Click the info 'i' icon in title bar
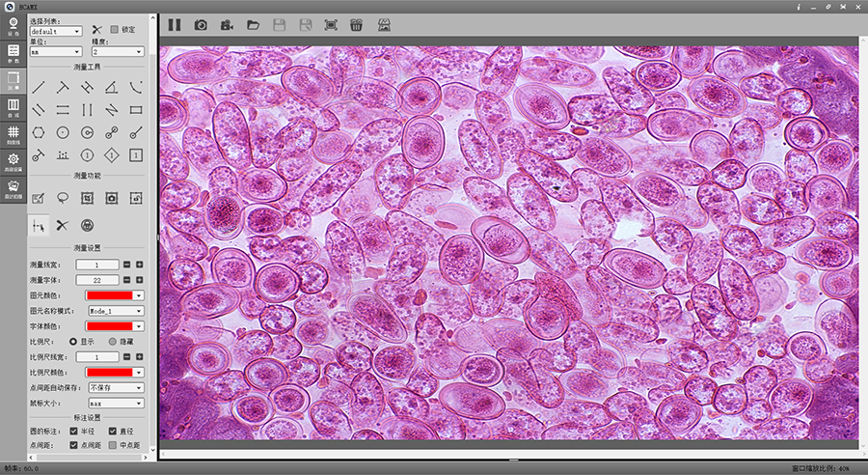Viewport: 868px width, 475px height. click(x=799, y=7)
